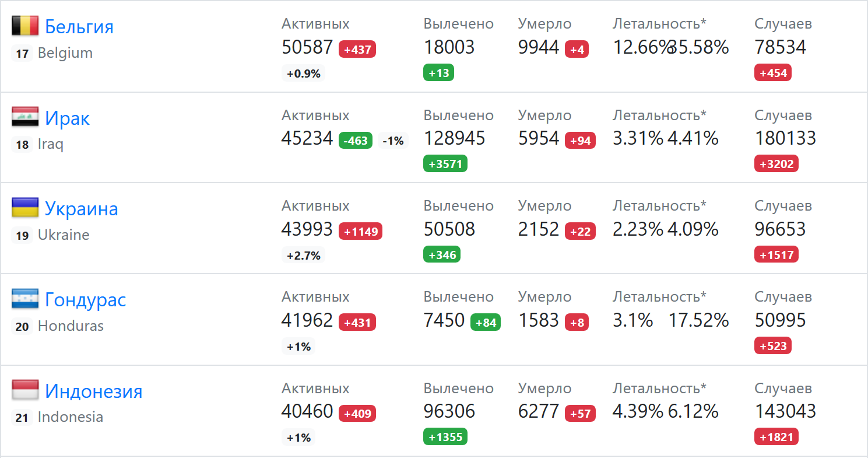Click the Ukraine flag icon
This screenshot has width=868, height=458.
click(x=25, y=208)
